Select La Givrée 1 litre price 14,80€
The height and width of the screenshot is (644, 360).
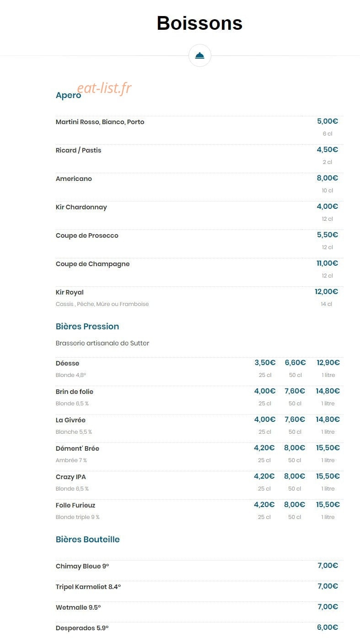click(328, 420)
